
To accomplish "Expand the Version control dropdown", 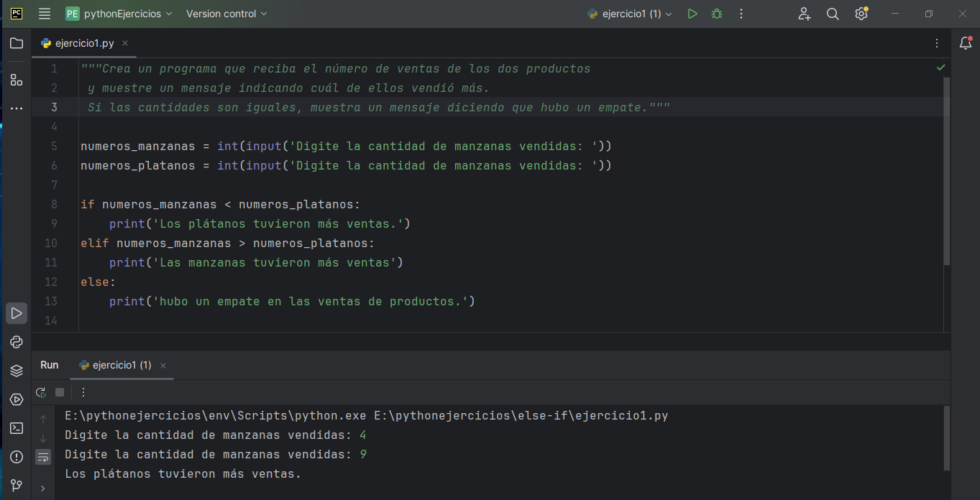I will coord(226,14).
